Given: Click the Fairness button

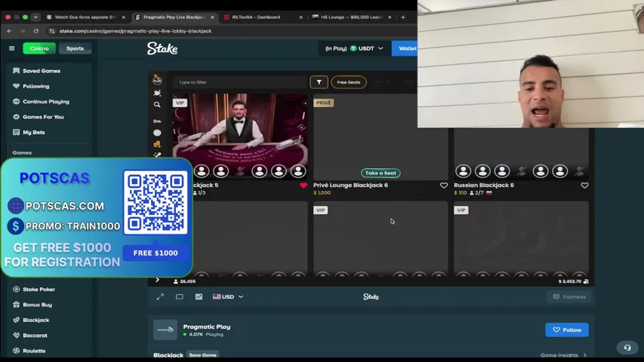Looking at the screenshot, I should coord(569,296).
